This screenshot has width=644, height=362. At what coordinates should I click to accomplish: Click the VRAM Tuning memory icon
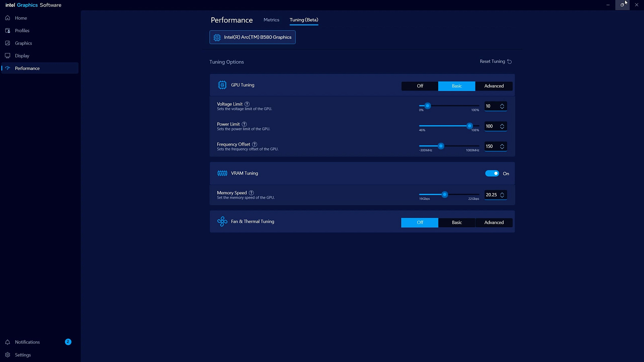[222, 173]
